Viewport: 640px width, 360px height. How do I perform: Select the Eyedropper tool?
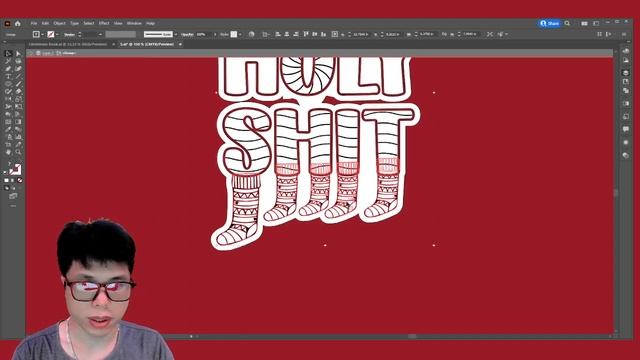8,129
